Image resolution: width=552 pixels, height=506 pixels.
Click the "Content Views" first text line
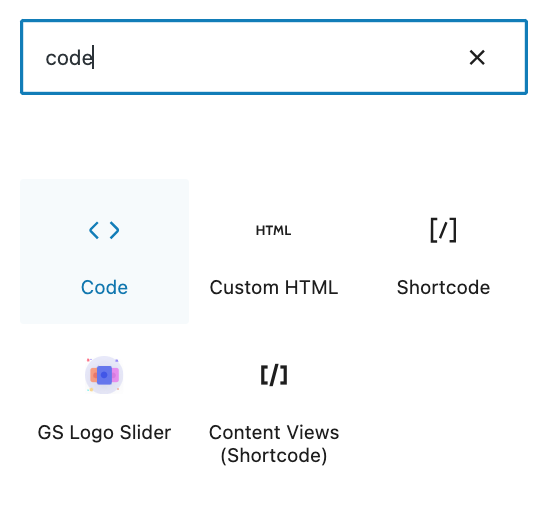[274, 432]
